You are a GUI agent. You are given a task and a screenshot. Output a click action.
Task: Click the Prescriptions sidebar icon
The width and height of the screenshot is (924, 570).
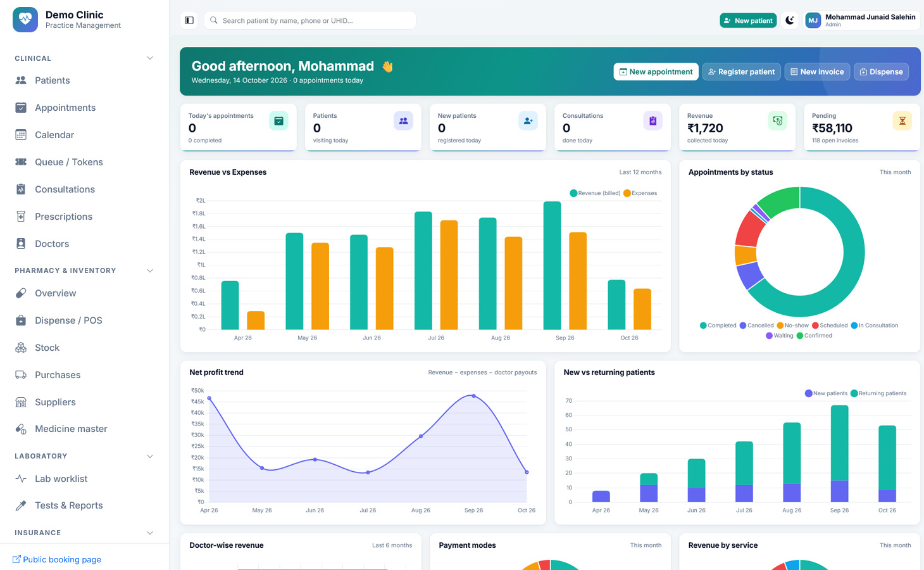coord(21,217)
